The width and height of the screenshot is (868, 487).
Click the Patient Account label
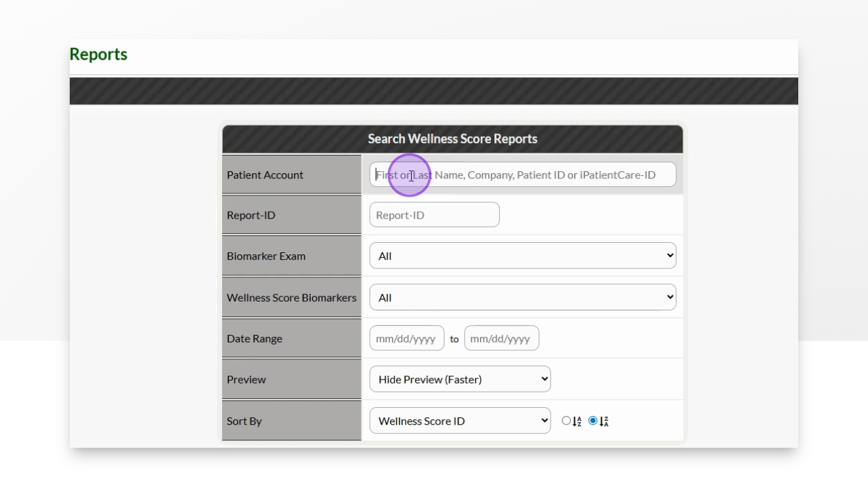(265, 175)
